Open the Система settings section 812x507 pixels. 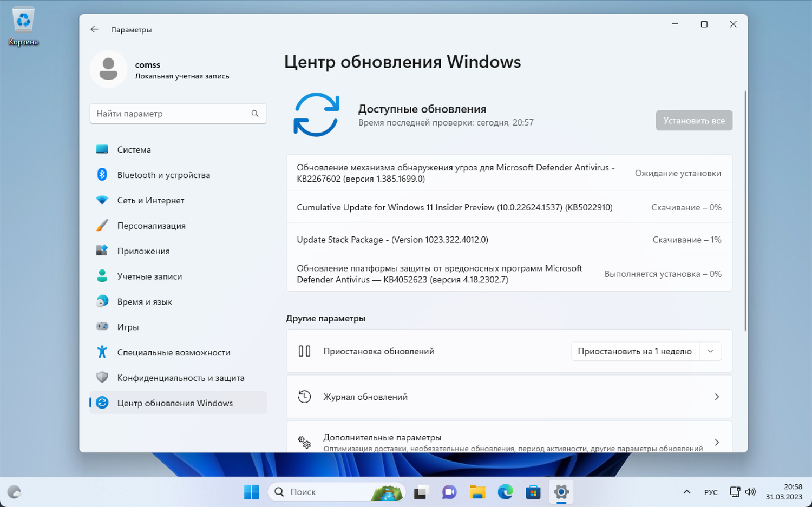pyautogui.click(x=178, y=149)
